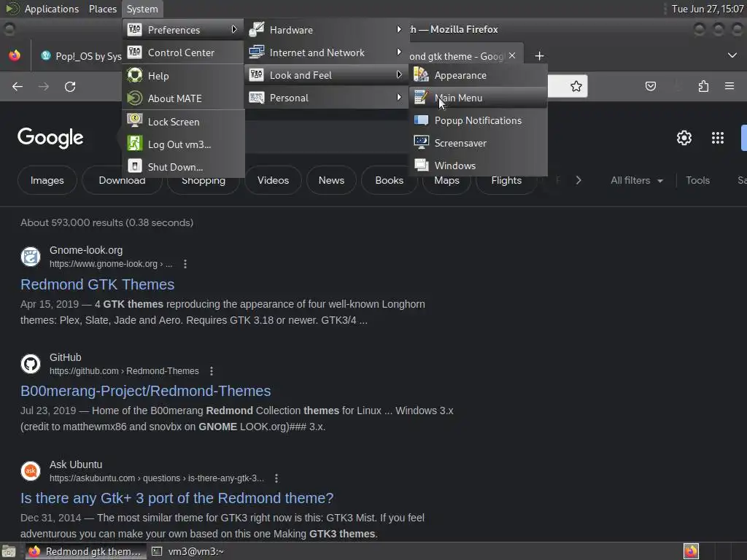The image size is (747, 560).
Task: Close the Redmond gtk theme tab
Action: tap(512, 55)
